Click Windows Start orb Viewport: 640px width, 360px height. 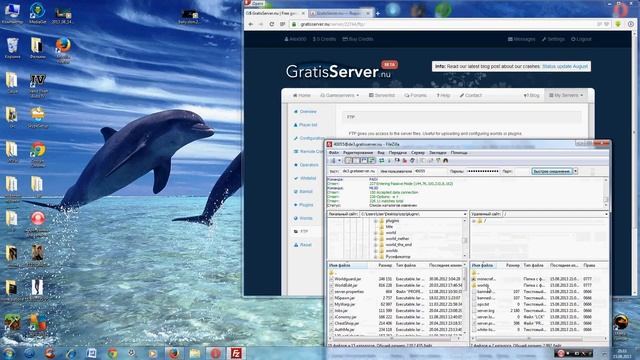pyautogui.click(x=9, y=353)
